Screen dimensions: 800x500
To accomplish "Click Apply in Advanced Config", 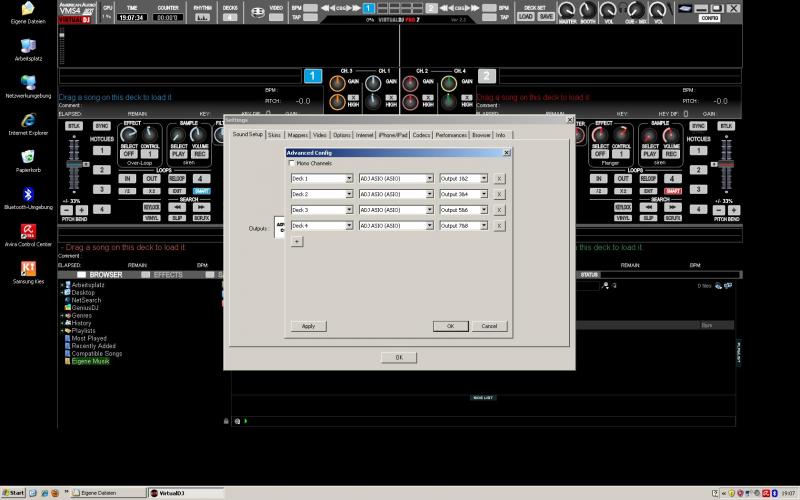I will pos(309,326).
